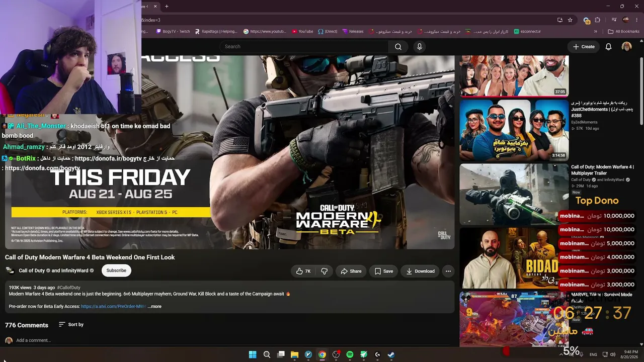
Task: Save the video to a playlist
Action: coord(384,271)
